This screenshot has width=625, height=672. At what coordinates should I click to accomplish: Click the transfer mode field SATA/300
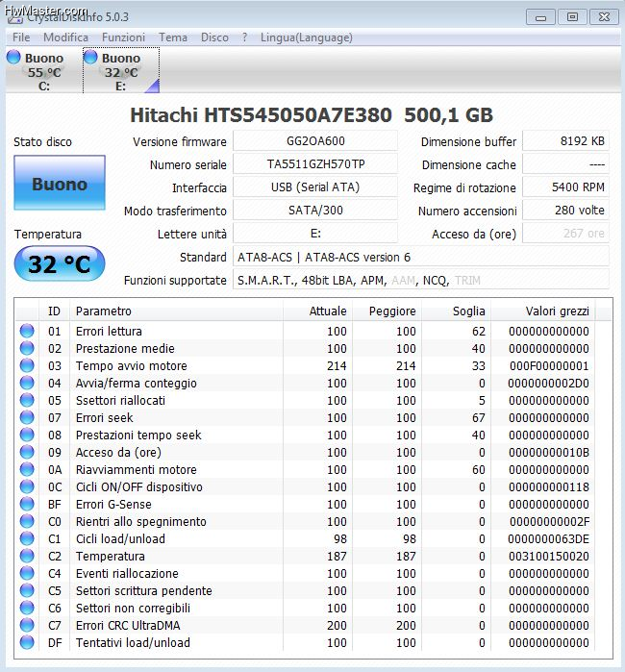[315, 211]
